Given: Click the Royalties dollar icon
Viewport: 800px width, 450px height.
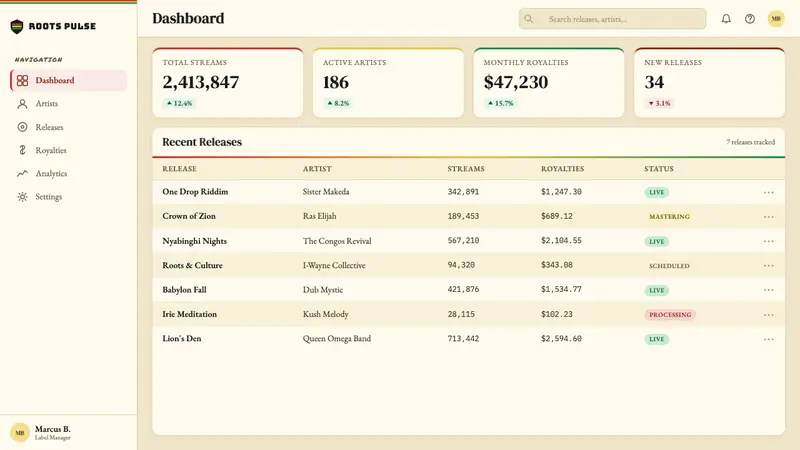Looking at the screenshot, I should pos(22,150).
